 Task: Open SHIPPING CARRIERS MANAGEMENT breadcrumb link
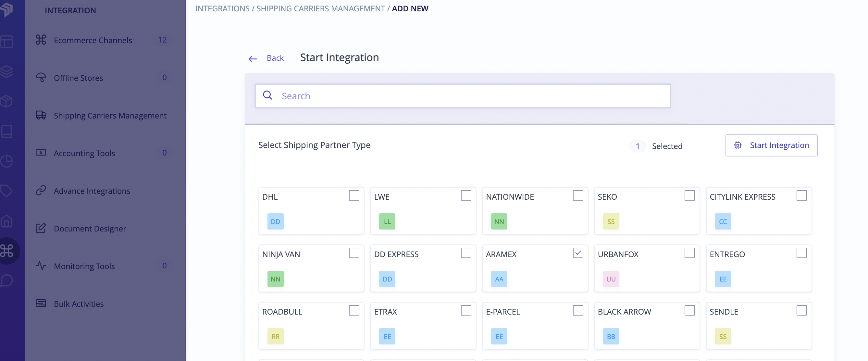pyautogui.click(x=320, y=8)
